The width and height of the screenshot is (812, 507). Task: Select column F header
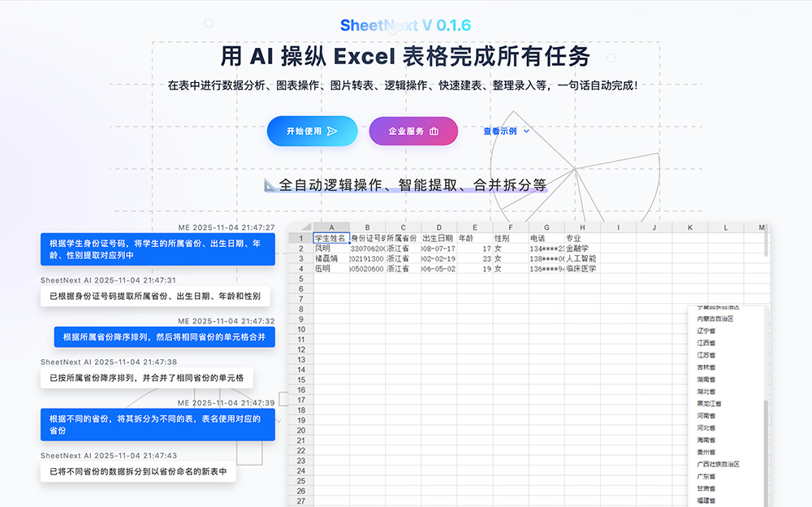510,227
